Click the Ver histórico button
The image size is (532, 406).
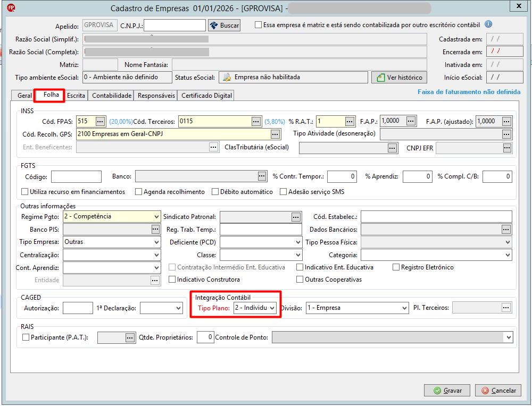(x=400, y=78)
